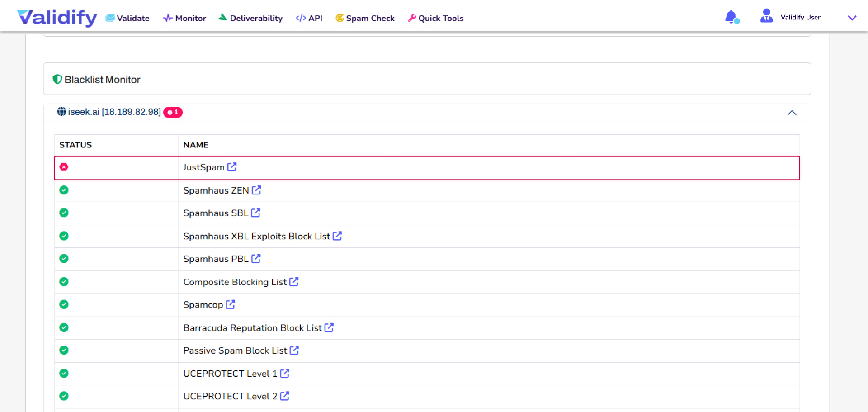
Task: Expand the Quick Tools menu
Action: pyautogui.click(x=436, y=18)
